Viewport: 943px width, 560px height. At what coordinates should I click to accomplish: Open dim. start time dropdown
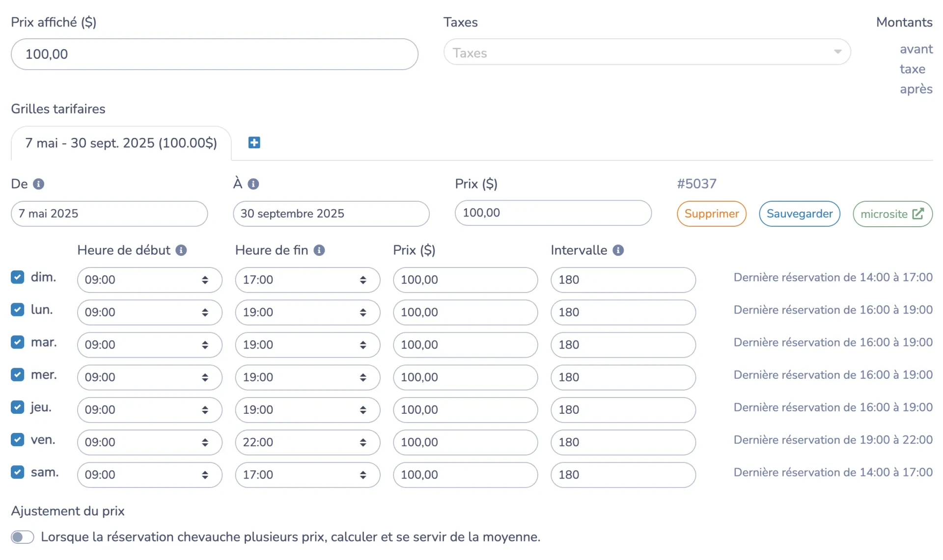point(150,280)
